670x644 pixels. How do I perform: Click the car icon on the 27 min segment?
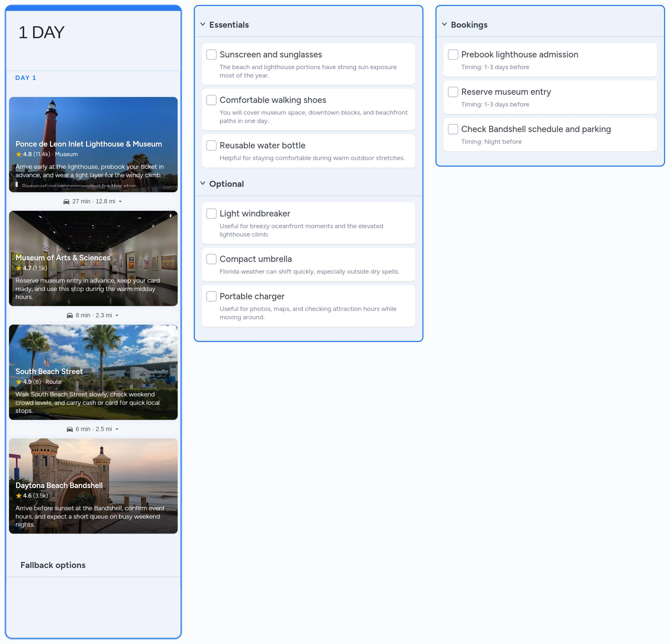coord(67,201)
